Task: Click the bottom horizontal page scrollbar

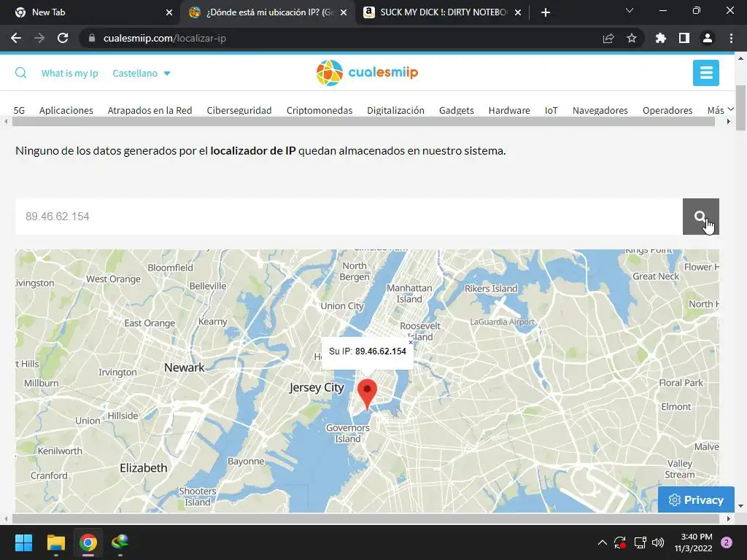Action: pos(367,518)
